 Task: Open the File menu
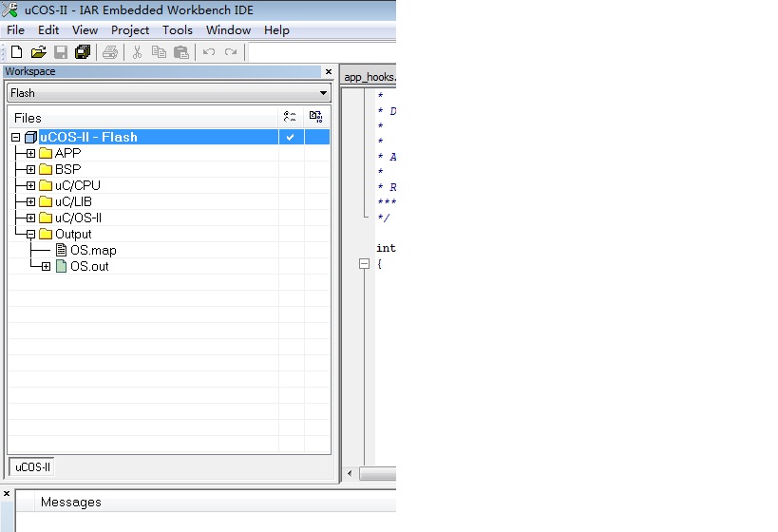(15, 30)
